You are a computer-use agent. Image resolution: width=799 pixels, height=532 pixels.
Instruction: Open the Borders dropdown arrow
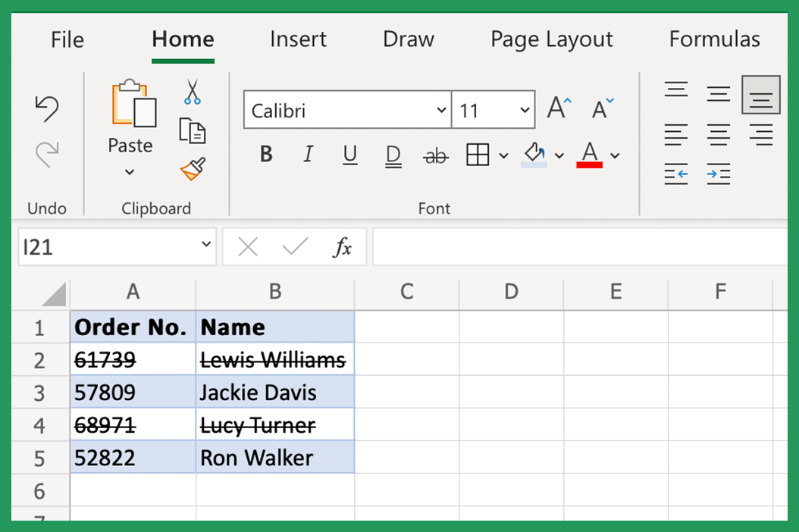pos(502,155)
